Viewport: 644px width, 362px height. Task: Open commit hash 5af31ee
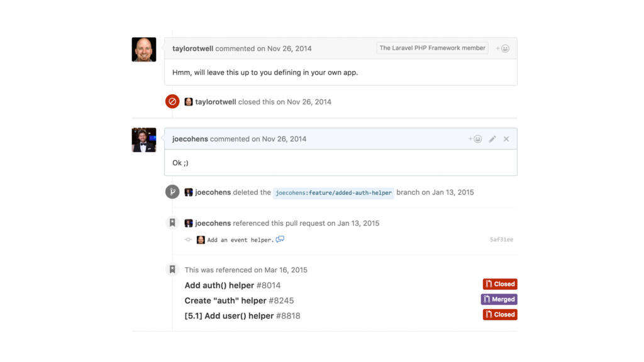point(501,239)
